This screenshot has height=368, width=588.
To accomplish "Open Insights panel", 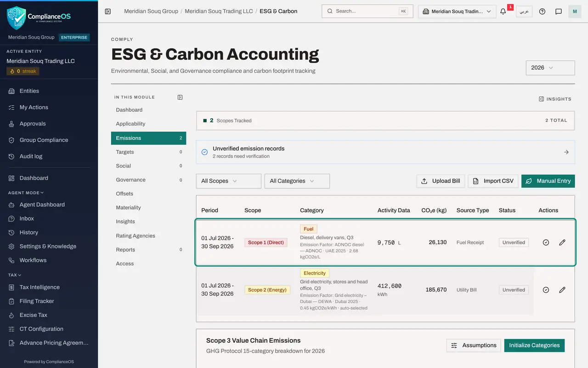I will click(x=555, y=99).
